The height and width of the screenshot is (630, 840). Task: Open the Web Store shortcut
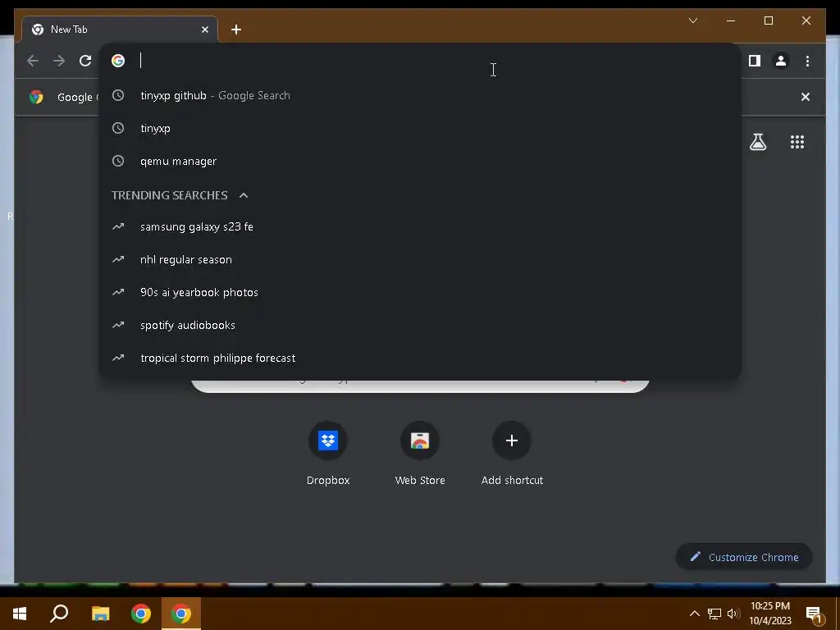(420, 453)
